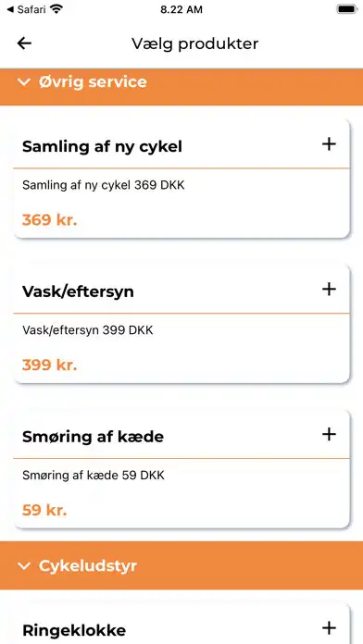The height and width of the screenshot is (644, 363).
Task: Tap the Vælg produkter page title
Action: pyautogui.click(x=194, y=43)
